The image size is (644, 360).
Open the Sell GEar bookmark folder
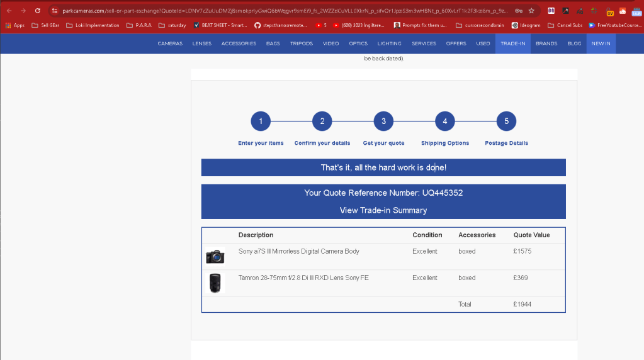[45, 25]
